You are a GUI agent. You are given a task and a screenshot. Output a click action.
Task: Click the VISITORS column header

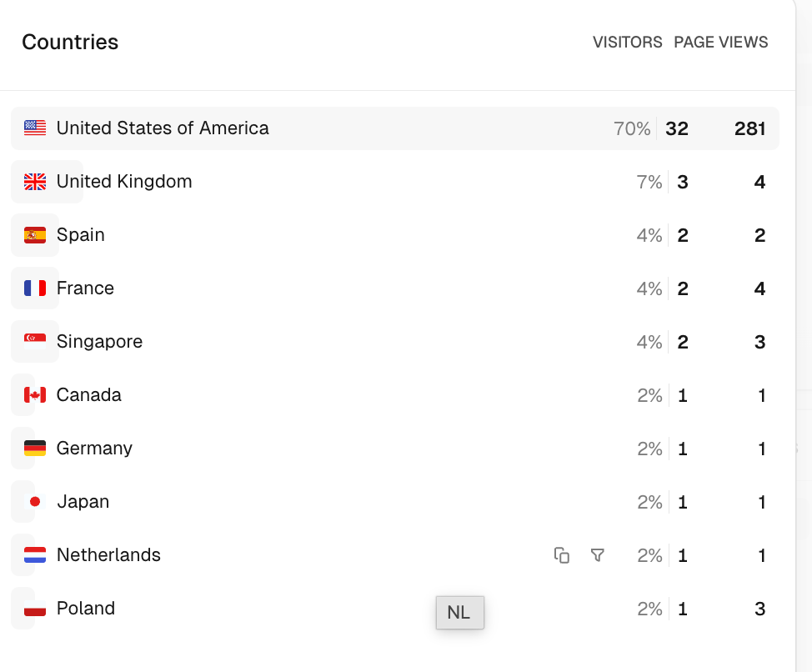coord(627,43)
